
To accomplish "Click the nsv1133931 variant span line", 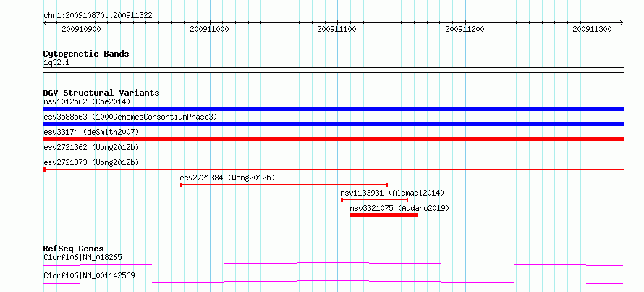I will point(375,200).
